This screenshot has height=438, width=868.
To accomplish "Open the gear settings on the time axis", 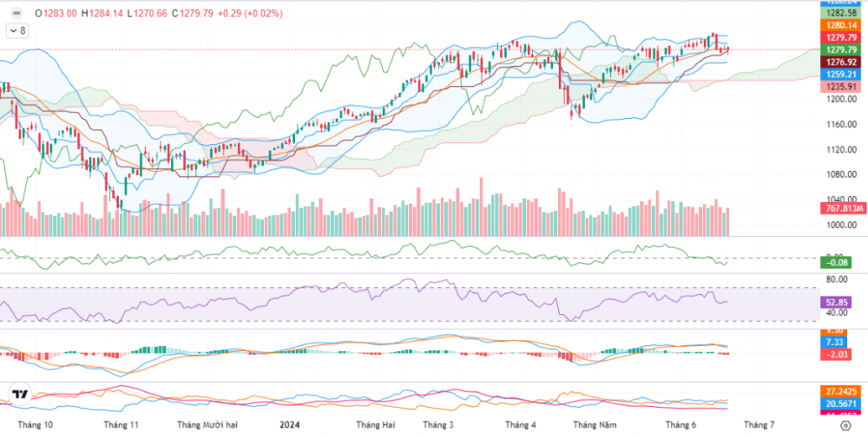I will 844,426.
